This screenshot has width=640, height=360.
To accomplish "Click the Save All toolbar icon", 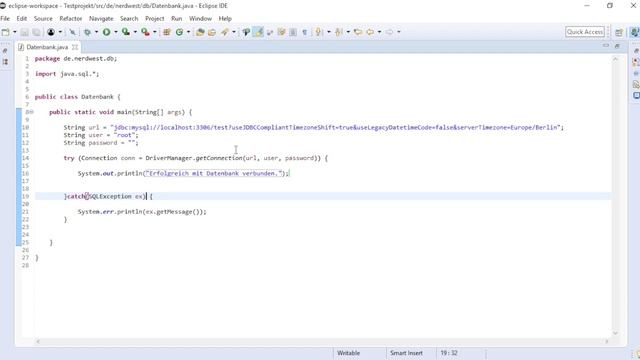I will [36, 32].
